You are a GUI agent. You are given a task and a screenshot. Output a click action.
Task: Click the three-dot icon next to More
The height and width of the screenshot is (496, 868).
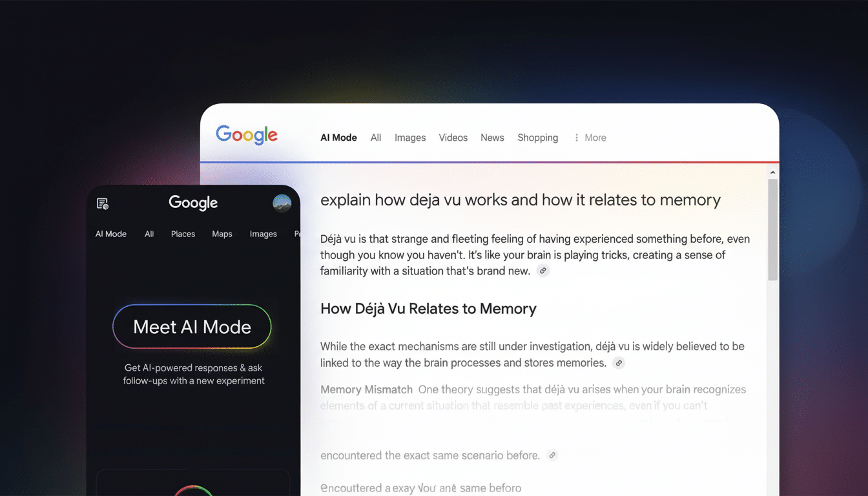(x=576, y=138)
